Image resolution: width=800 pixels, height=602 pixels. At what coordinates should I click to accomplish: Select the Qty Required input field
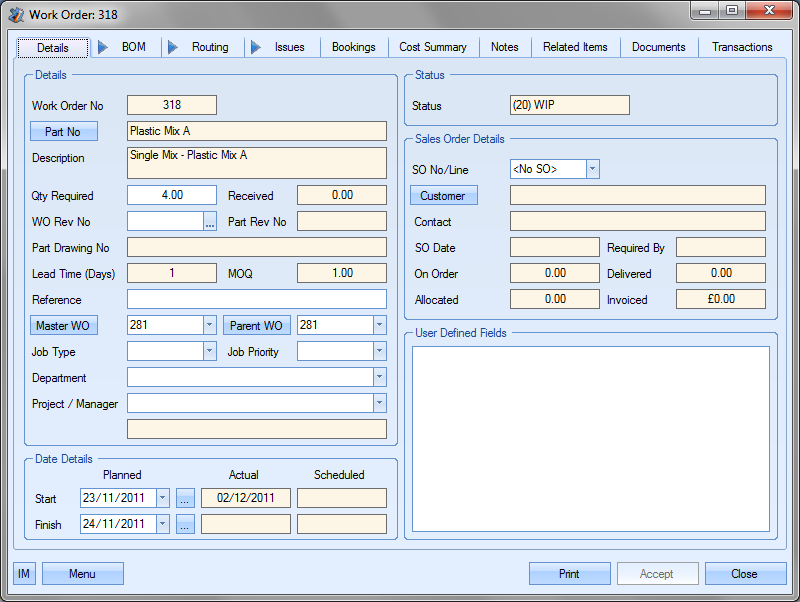click(171, 195)
